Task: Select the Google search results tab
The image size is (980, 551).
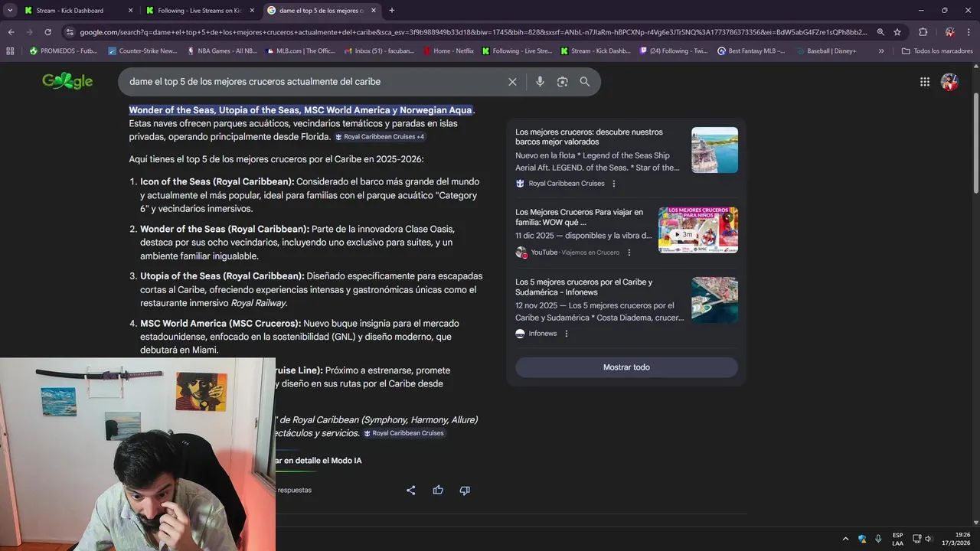Action: tap(322, 11)
